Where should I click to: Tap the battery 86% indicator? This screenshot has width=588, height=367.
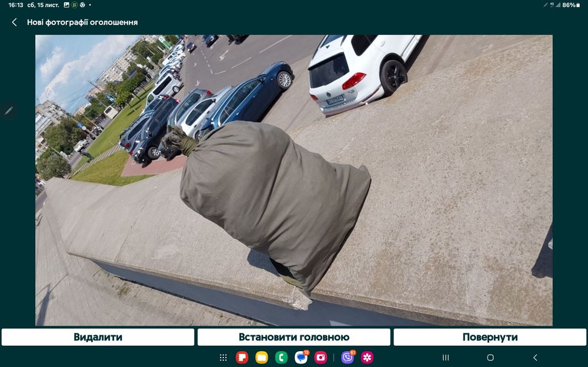pos(571,5)
